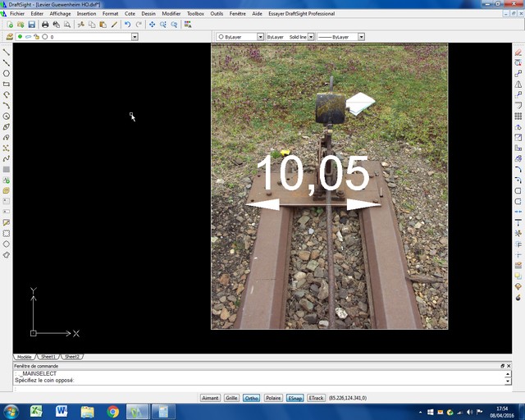Click the Undo arrow icon
The height and width of the screenshot is (420, 525).
point(127,25)
